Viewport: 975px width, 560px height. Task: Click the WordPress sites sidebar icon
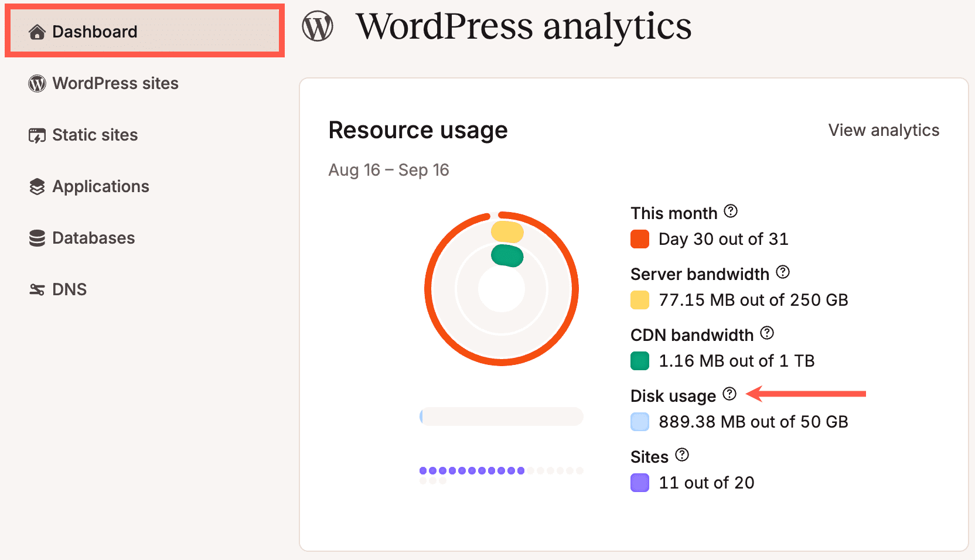(37, 84)
